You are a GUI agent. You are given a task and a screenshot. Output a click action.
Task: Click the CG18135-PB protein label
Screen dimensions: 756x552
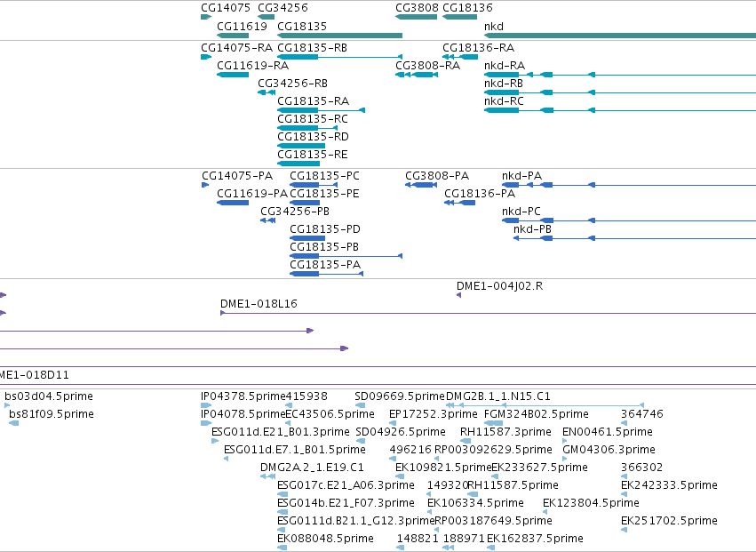324,247
